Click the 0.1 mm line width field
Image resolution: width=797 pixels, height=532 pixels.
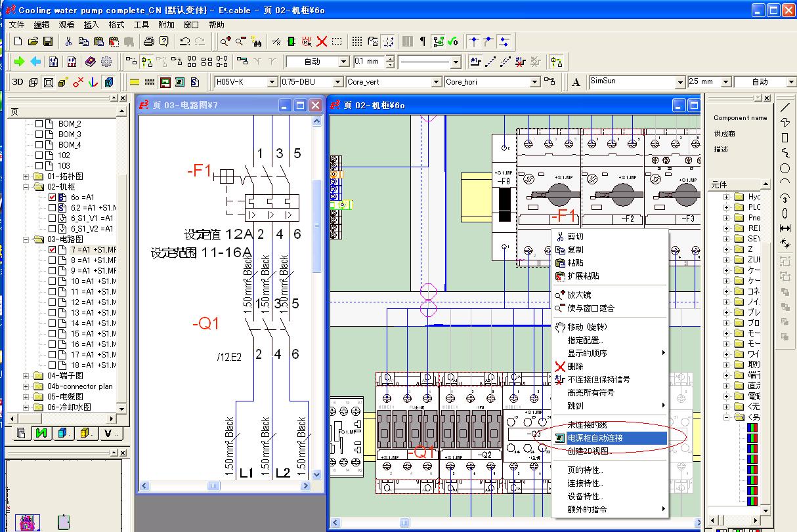369,62
